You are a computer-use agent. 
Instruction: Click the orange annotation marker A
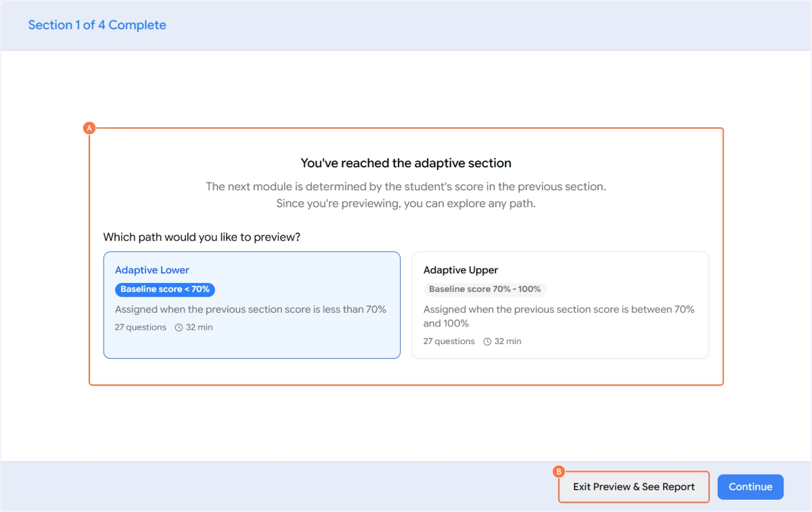pos(89,127)
